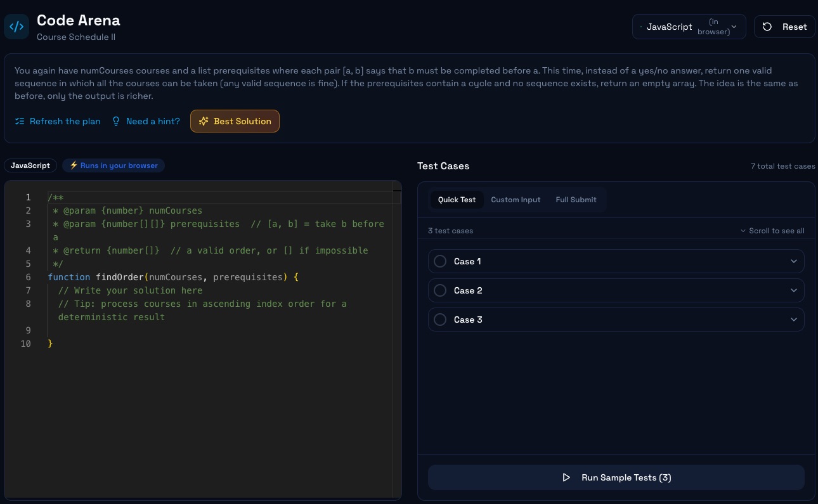Click the JavaScript badge above the editor

[x=30, y=165]
